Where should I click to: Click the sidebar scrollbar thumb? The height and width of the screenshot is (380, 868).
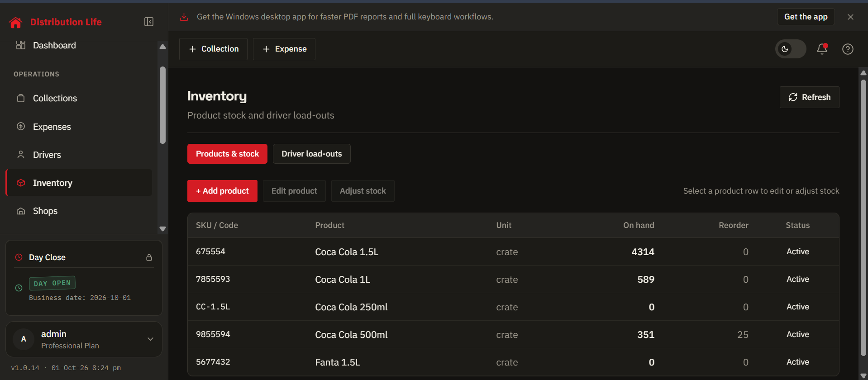click(163, 105)
